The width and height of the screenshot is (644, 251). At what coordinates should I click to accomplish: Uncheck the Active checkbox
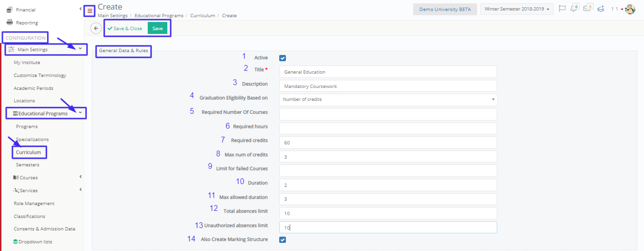pos(283,58)
